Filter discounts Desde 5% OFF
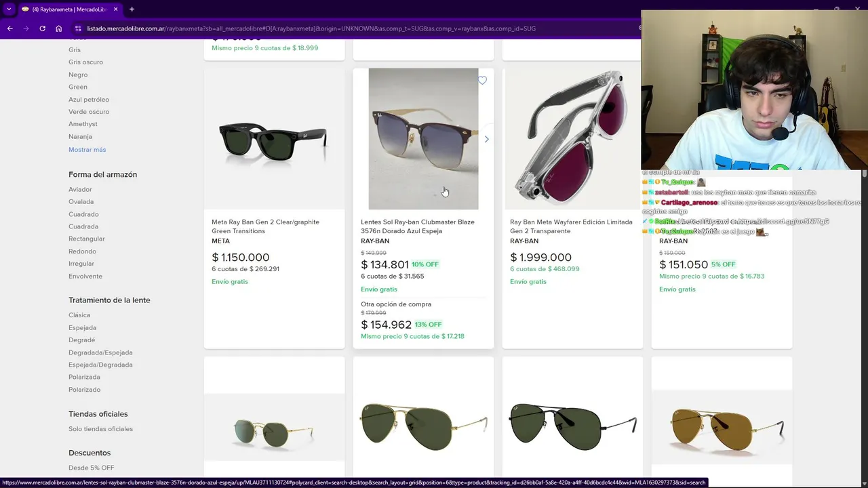The width and height of the screenshot is (868, 488). 91,468
